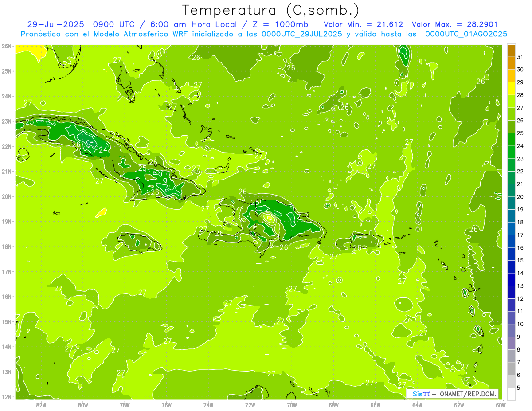Click the "25N" latitude axis label

[7, 71]
